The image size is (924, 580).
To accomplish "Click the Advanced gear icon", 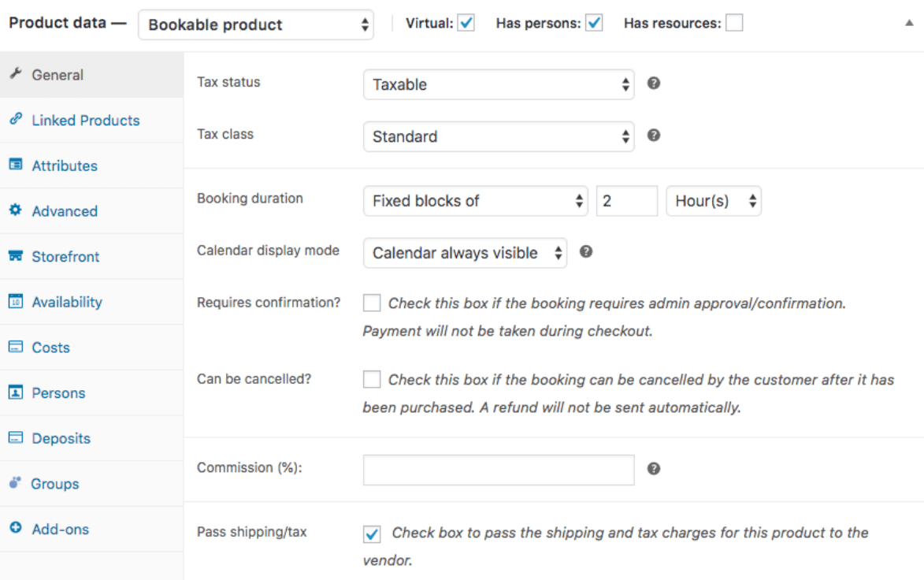I will coord(15,210).
